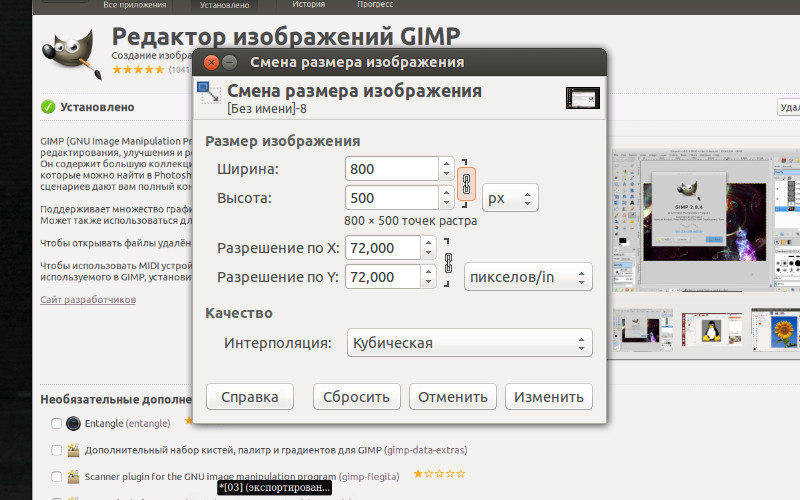
Task: Open the пикселов/in resolution units dropdown
Action: pyautogui.click(x=528, y=277)
